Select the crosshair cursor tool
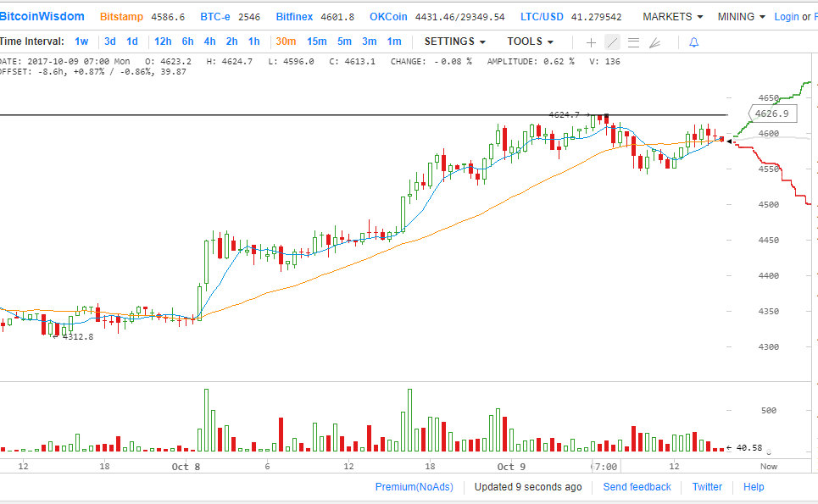Screen dimensions: 818x504 click(592, 42)
